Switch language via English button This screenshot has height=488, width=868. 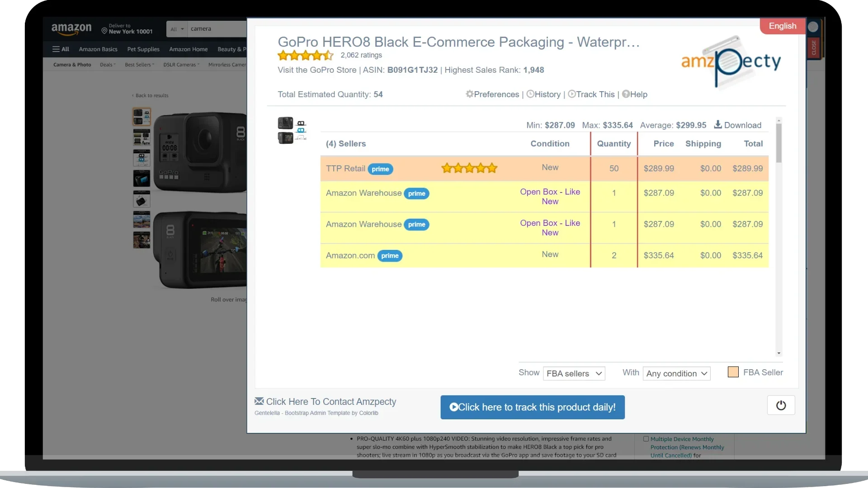pos(783,26)
